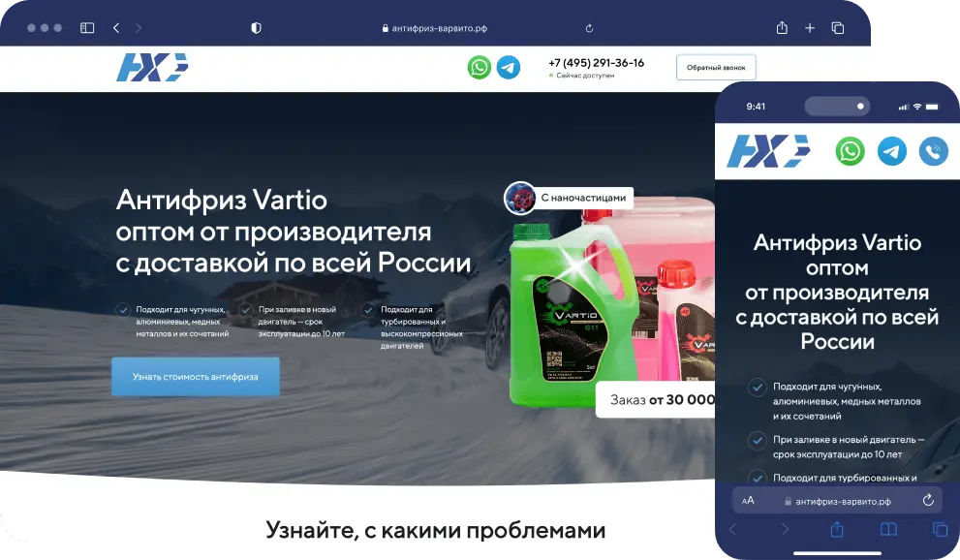Viewport: 960px width, 560px height.
Task: Open the mobile share icon
Action: [837, 529]
